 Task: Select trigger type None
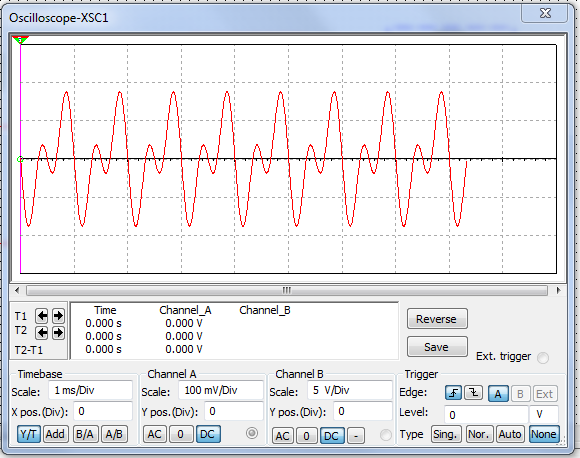544,434
